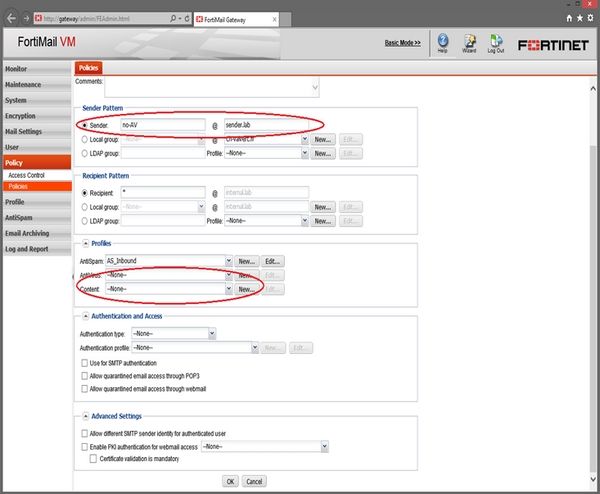
Task: Enable Use for SMTP authentication
Action: (x=85, y=363)
